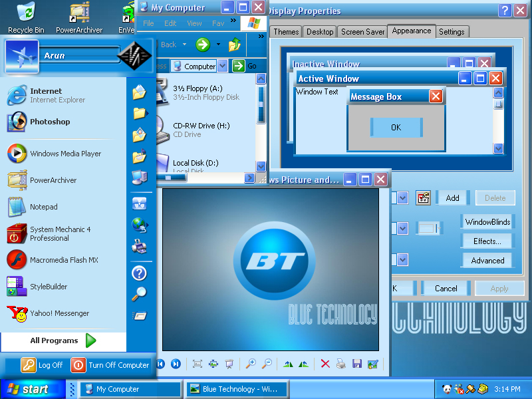Open File menu in My Computer
The width and height of the screenshot is (532, 399).
tap(148, 23)
